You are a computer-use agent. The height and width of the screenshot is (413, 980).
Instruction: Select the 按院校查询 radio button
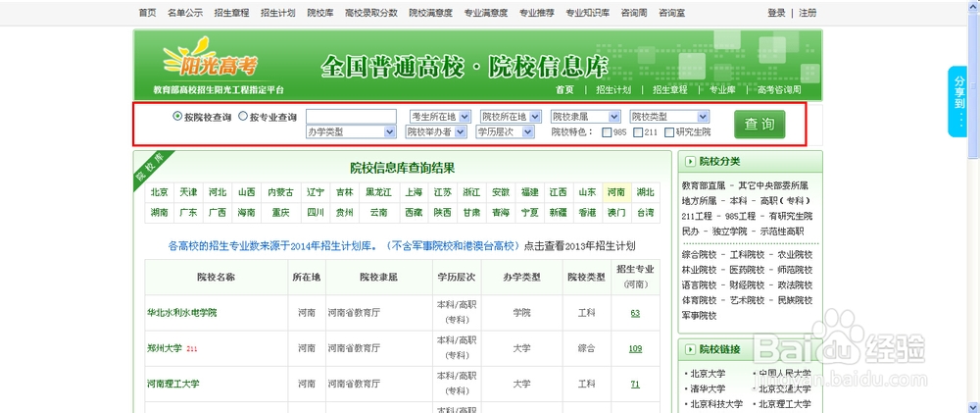[177, 117]
